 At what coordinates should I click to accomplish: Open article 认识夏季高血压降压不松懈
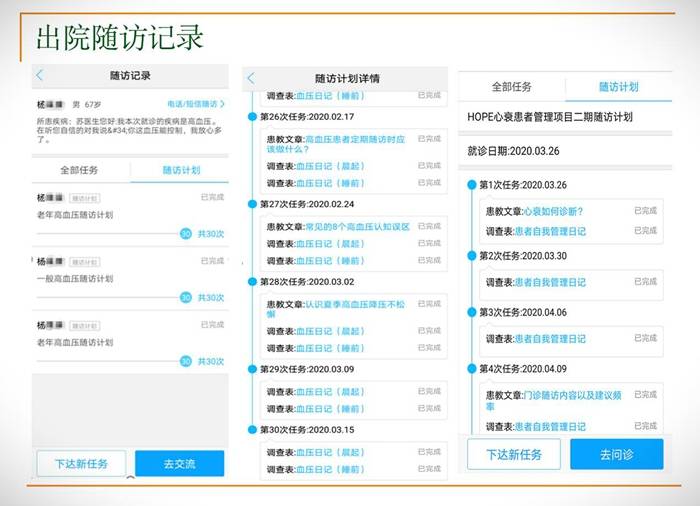click(x=336, y=309)
